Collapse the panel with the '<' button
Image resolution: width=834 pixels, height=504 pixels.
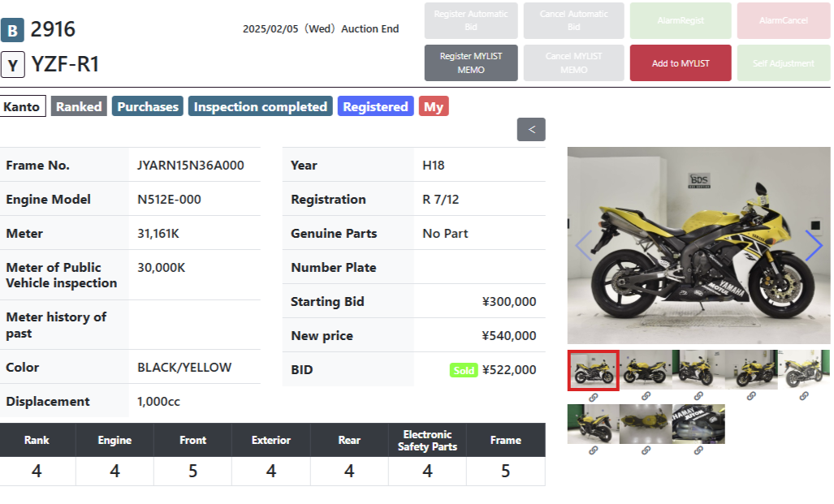coord(531,130)
